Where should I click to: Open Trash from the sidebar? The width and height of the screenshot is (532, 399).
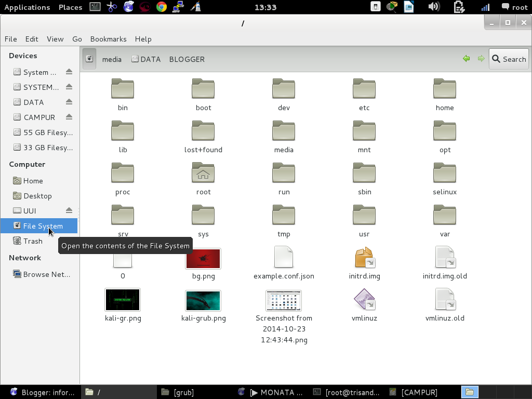(x=32, y=241)
